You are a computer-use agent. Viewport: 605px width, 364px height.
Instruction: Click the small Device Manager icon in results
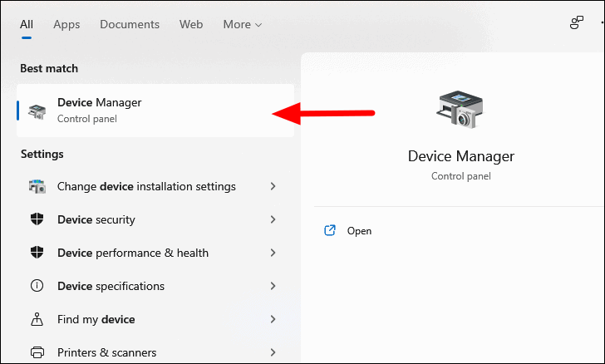tap(37, 111)
